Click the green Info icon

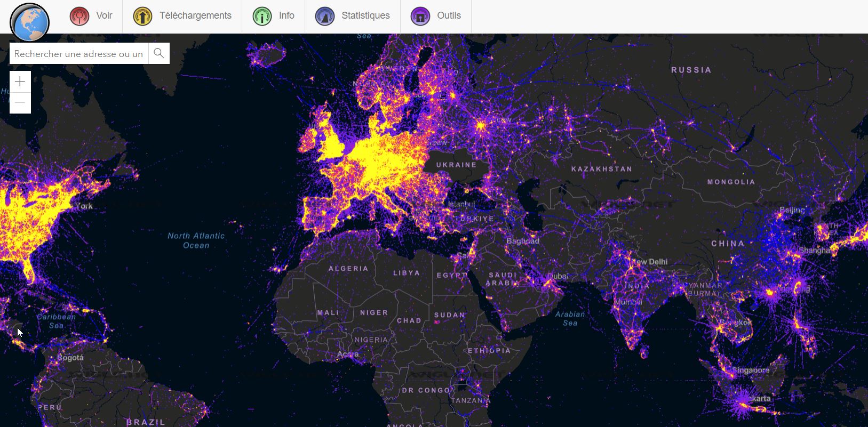point(262,16)
